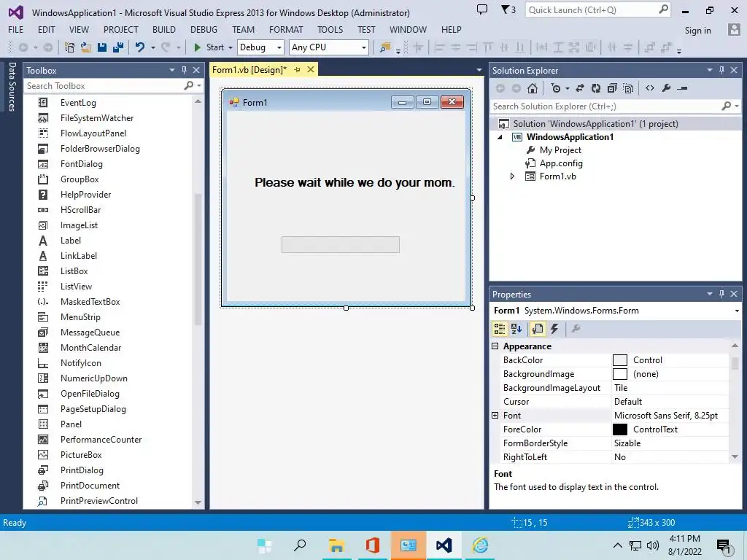Collapse the Appearance category
Screen dimensions: 747x560
495,346
